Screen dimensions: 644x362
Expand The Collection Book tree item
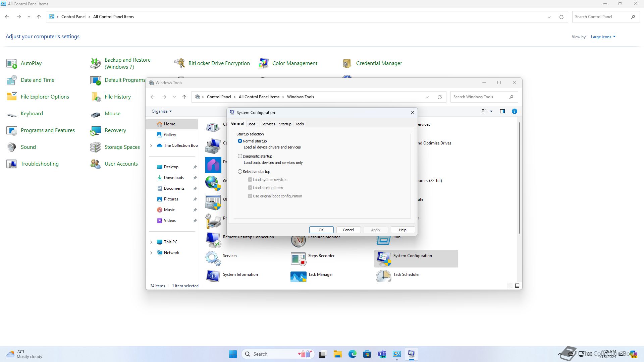(151, 145)
